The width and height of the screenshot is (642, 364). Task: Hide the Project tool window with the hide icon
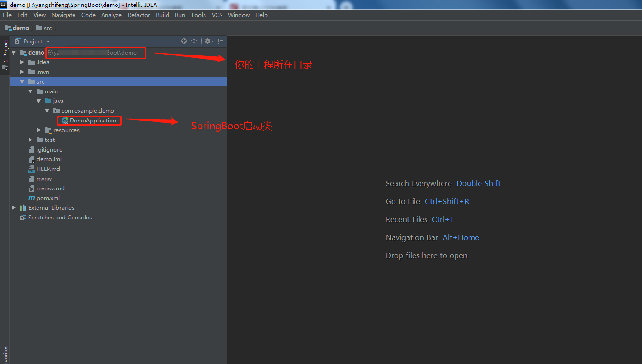(x=221, y=41)
